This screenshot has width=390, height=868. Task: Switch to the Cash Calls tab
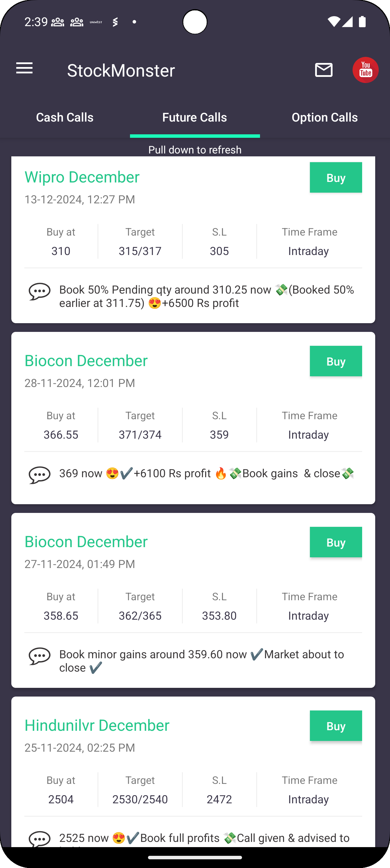tap(65, 117)
